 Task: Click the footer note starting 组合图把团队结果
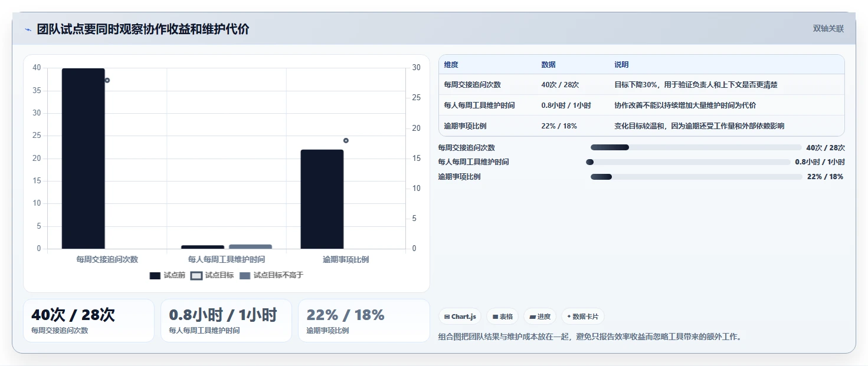click(x=590, y=337)
